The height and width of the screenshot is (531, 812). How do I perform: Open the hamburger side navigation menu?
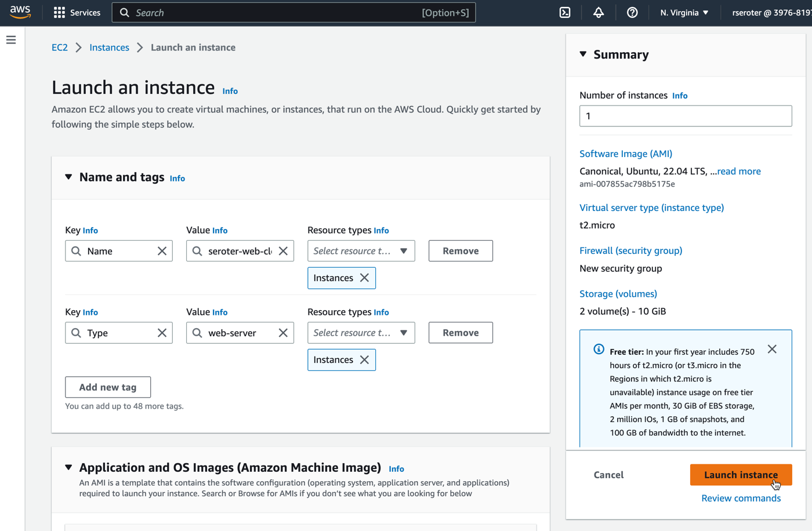[11, 40]
